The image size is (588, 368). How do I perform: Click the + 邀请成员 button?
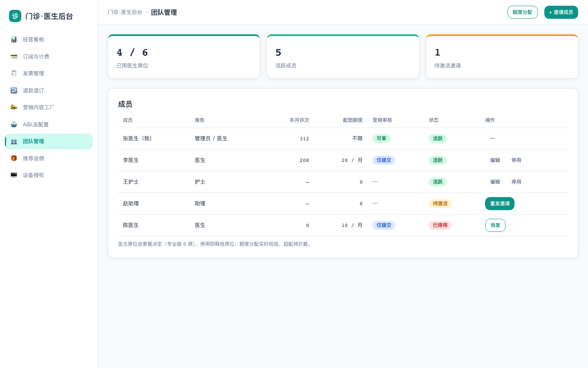(561, 12)
